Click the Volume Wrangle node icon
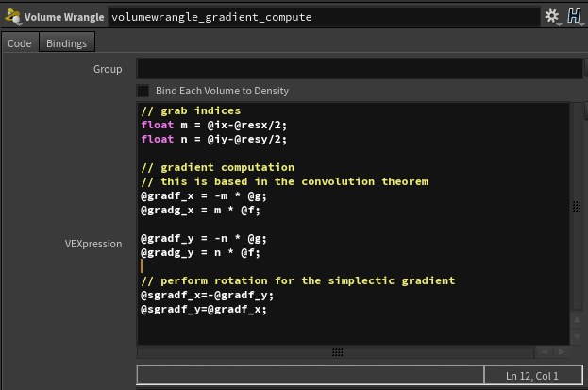The width and height of the screenshot is (588, 390). point(12,17)
